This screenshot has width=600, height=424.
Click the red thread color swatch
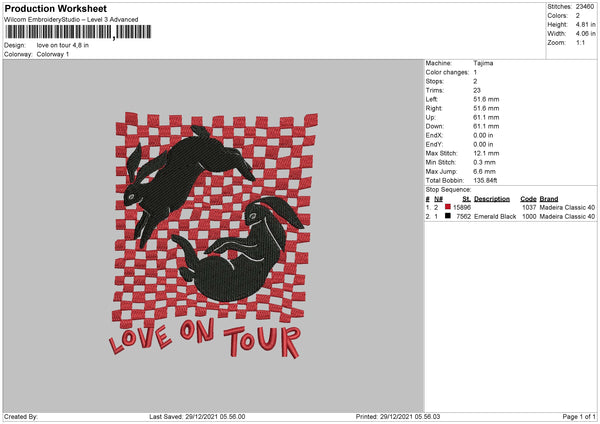coord(448,207)
